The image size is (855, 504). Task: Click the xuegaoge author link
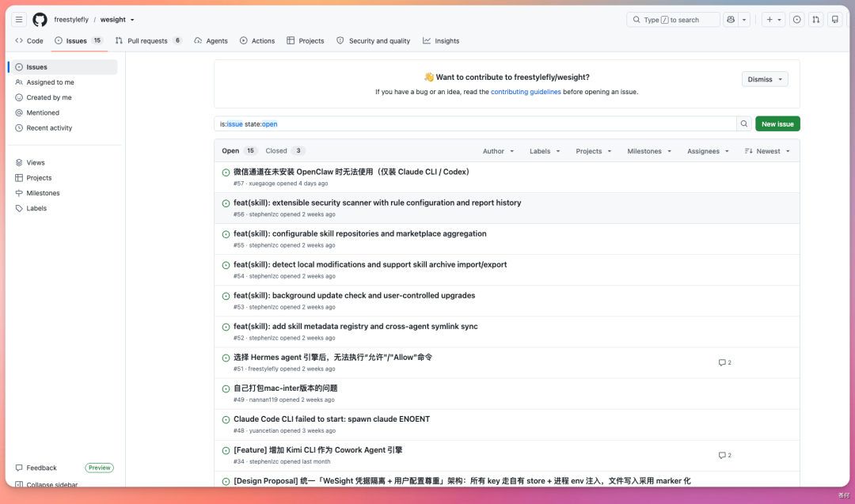[x=262, y=184]
